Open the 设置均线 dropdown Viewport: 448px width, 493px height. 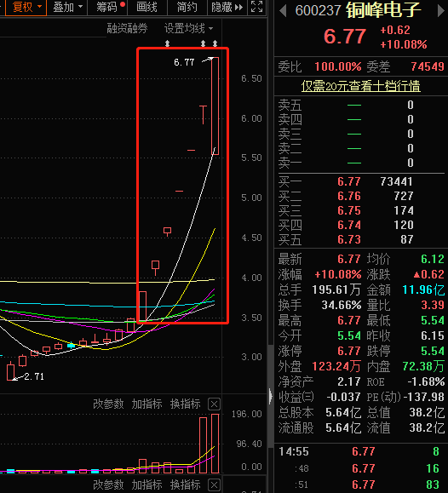pyautogui.click(x=188, y=29)
